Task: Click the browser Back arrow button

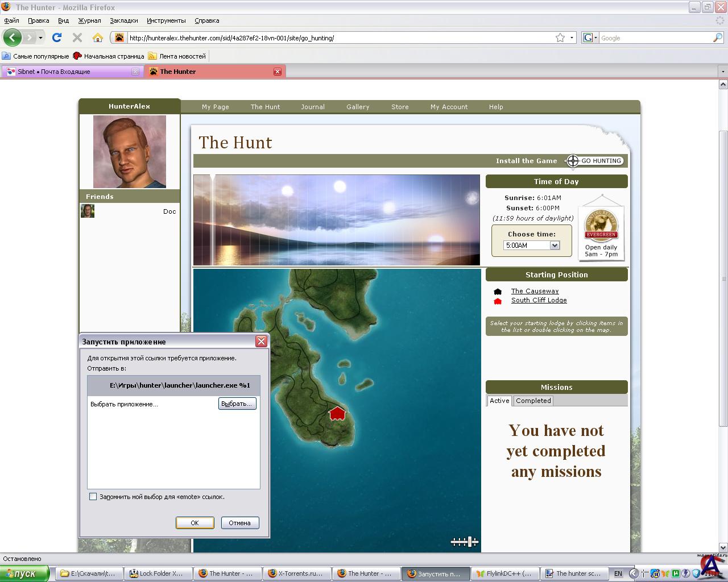Action: [12, 38]
